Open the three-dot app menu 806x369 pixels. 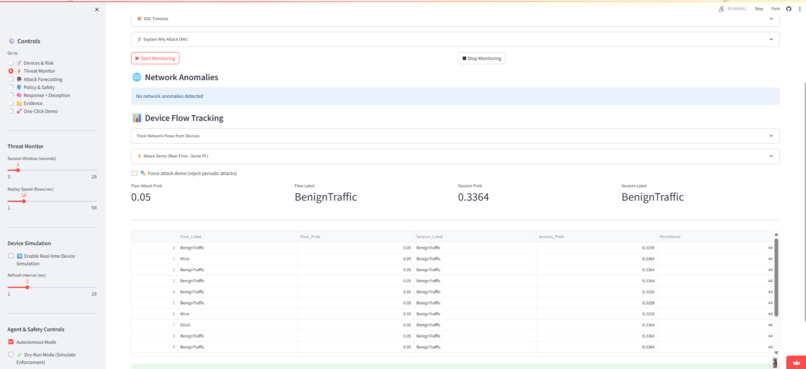pyautogui.click(x=799, y=9)
